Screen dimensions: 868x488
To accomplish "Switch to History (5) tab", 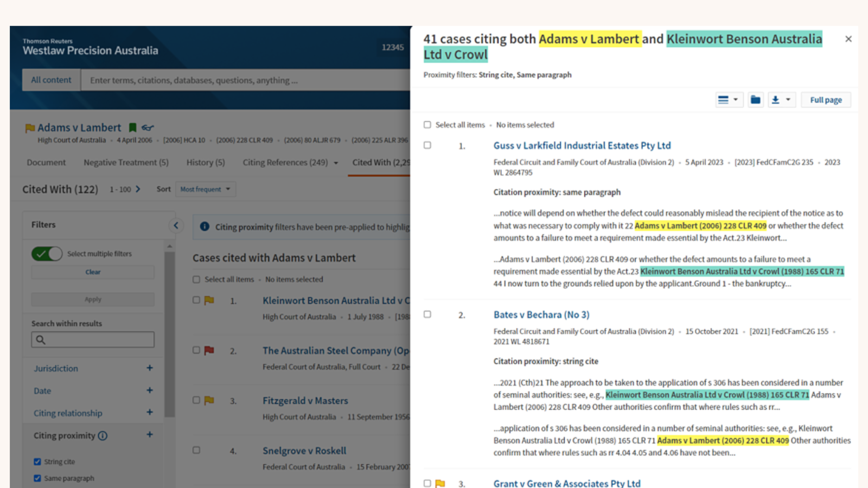I will coord(205,162).
